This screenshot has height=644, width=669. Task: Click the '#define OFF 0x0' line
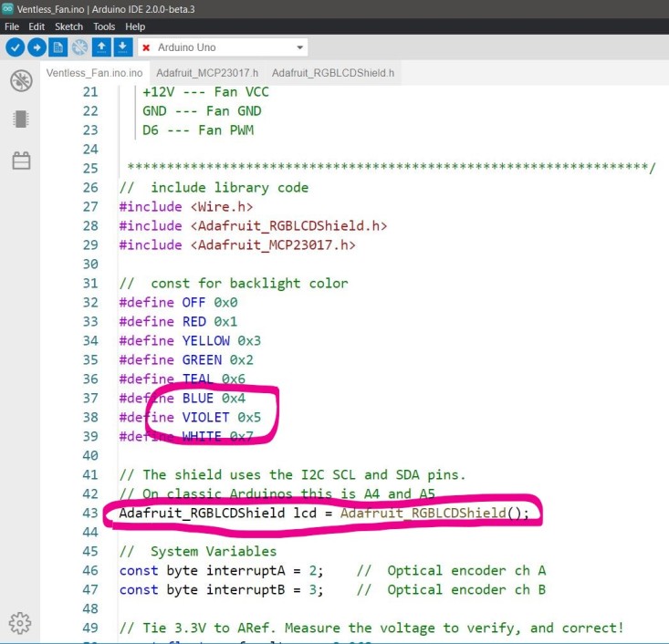(x=178, y=302)
